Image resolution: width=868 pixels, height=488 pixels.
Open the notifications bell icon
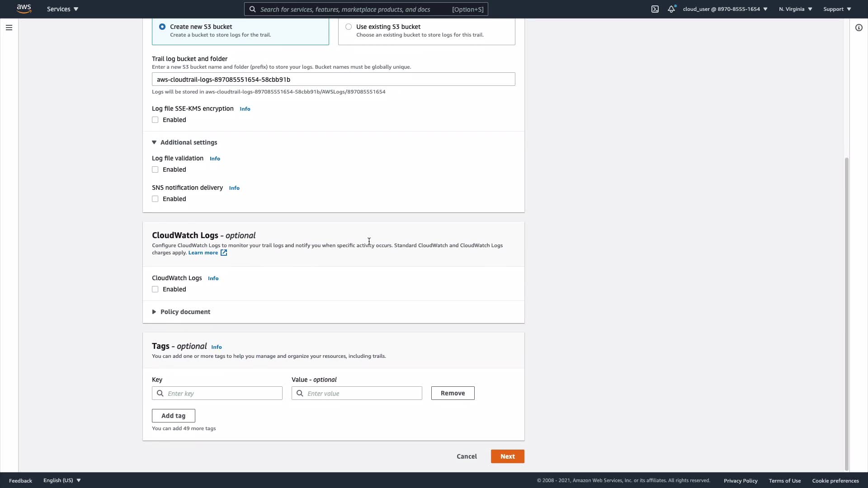pos(671,9)
